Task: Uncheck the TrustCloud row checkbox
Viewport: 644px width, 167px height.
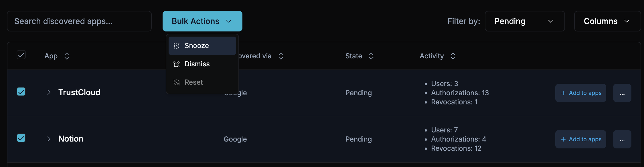Action: point(21,92)
